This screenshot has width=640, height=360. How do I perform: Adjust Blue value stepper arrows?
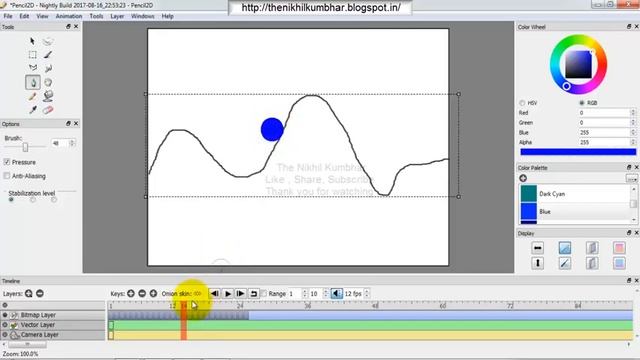click(x=633, y=132)
